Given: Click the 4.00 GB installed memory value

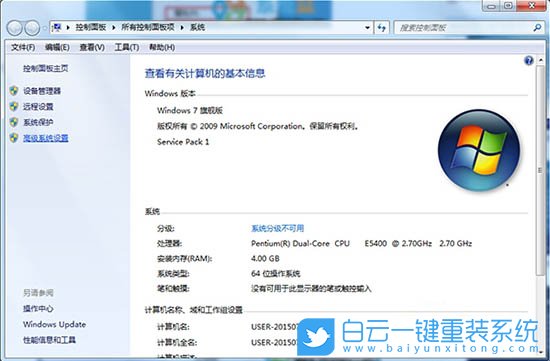Looking at the screenshot, I should point(265,259).
